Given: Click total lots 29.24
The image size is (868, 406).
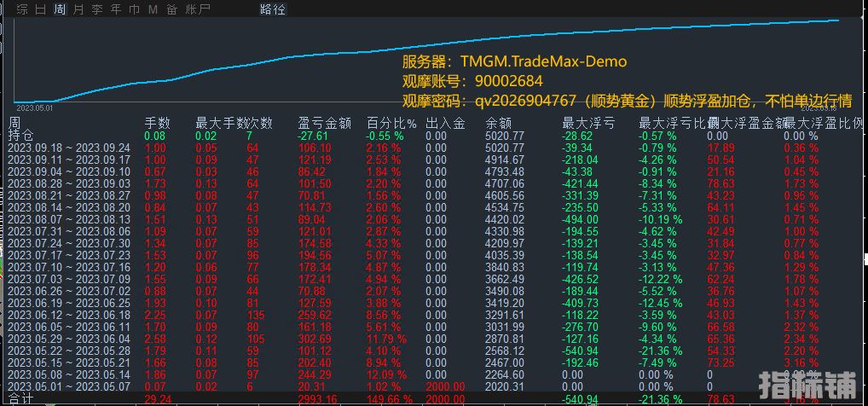Looking at the screenshot, I should (158, 399).
